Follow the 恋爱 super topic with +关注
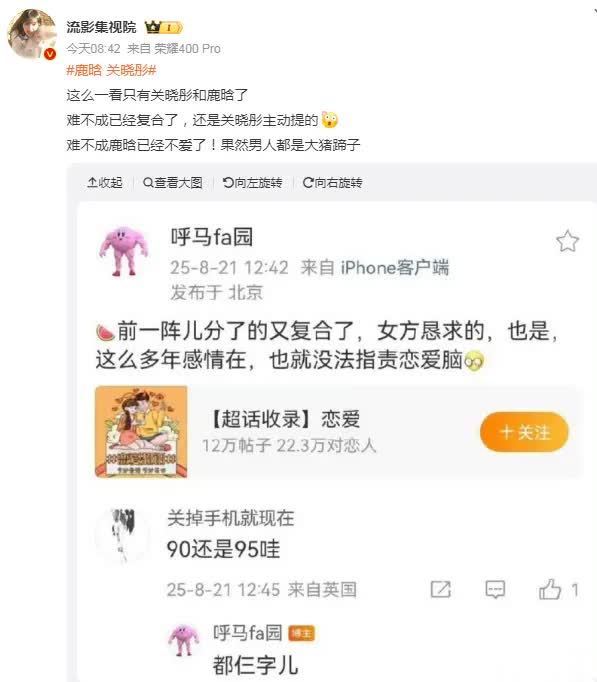The width and height of the screenshot is (597, 682). [524, 432]
